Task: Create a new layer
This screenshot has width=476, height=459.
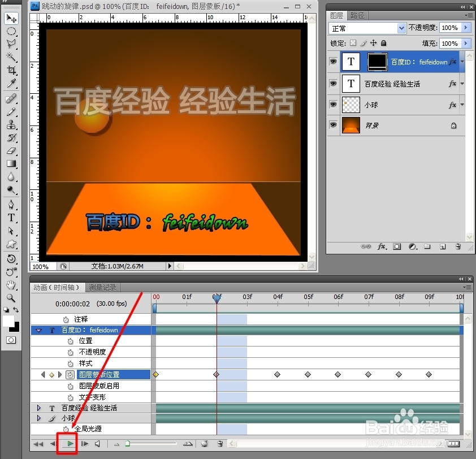Action: pyautogui.click(x=443, y=246)
